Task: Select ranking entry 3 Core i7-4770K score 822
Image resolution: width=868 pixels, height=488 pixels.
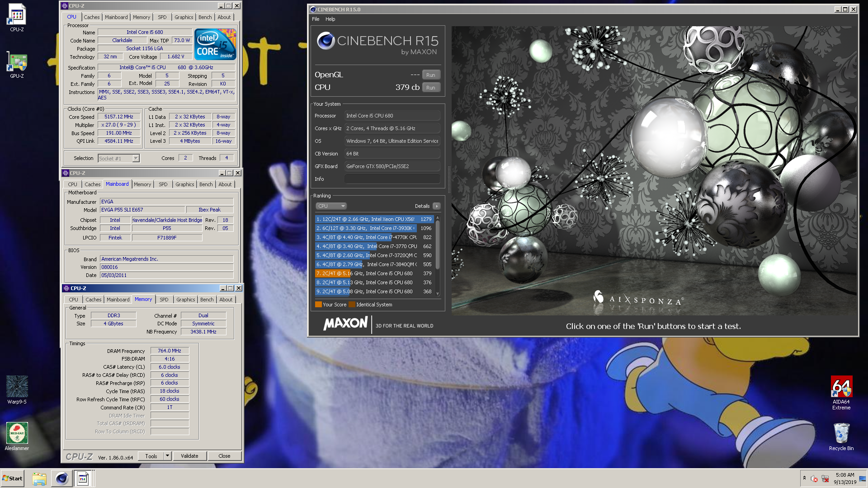Action: 374,237
